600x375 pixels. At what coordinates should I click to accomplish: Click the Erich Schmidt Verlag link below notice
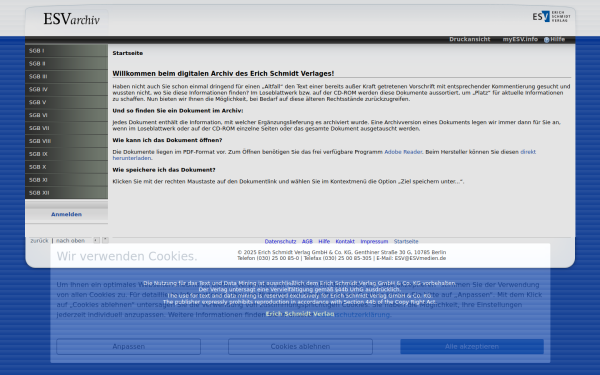pos(300,314)
